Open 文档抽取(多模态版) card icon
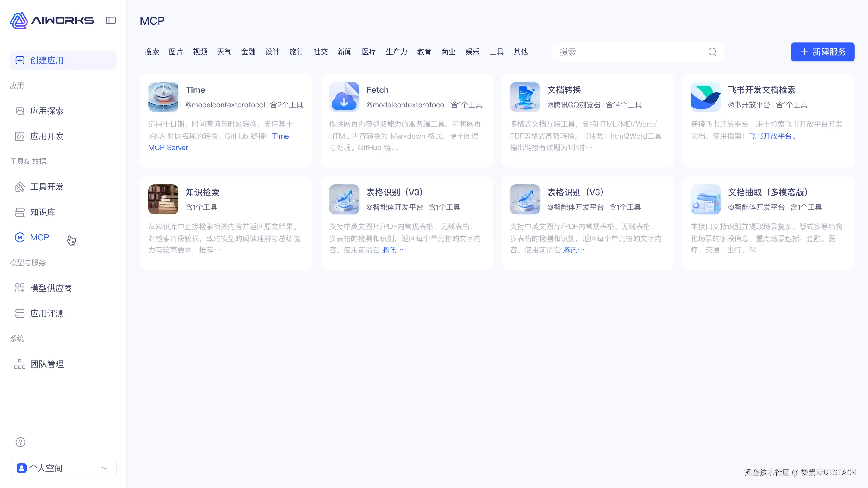The width and height of the screenshot is (868, 488). pyautogui.click(x=706, y=199)
